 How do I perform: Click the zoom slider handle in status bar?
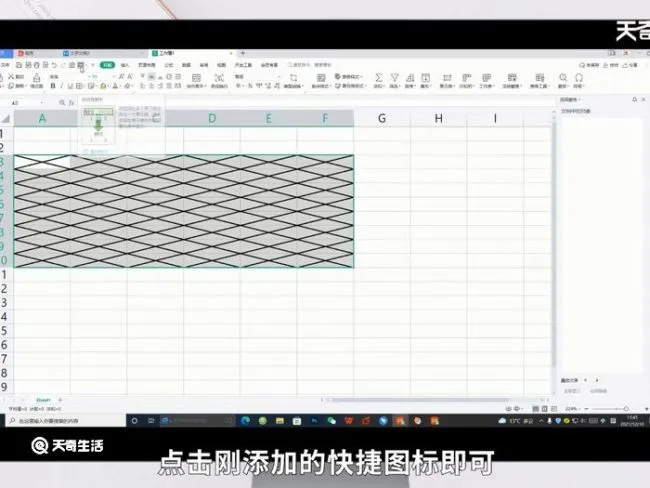click(626, 409)
